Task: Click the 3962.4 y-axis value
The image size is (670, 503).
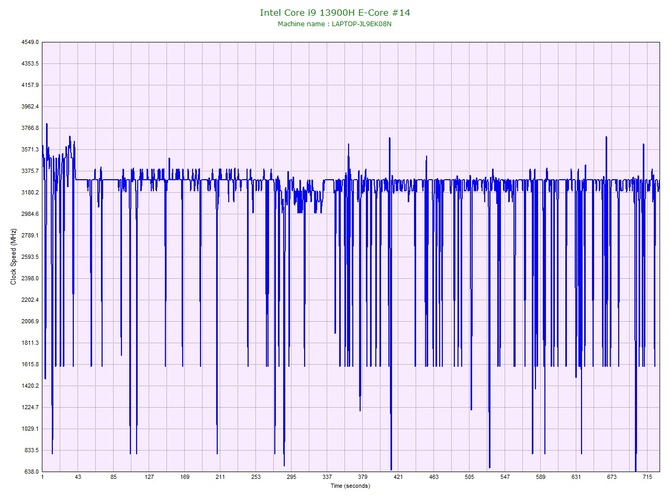Action: [30, 106]
